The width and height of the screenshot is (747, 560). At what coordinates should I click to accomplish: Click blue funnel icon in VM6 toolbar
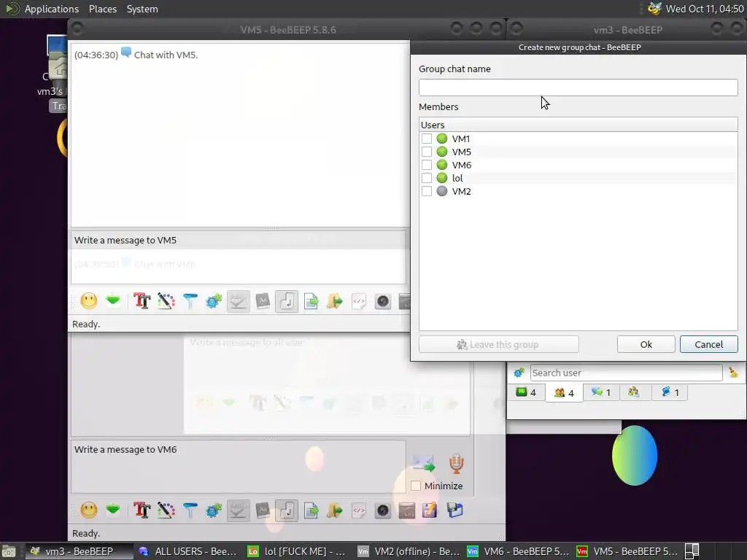(190, 510)
